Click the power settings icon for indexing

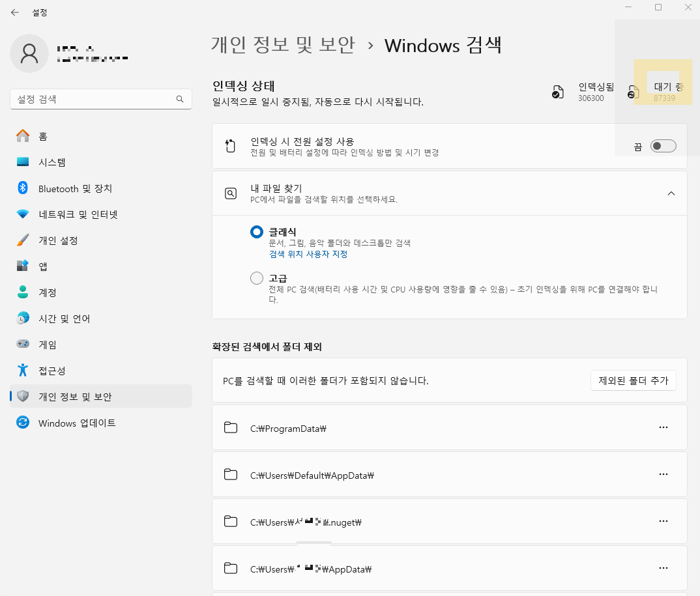(230, 146)
